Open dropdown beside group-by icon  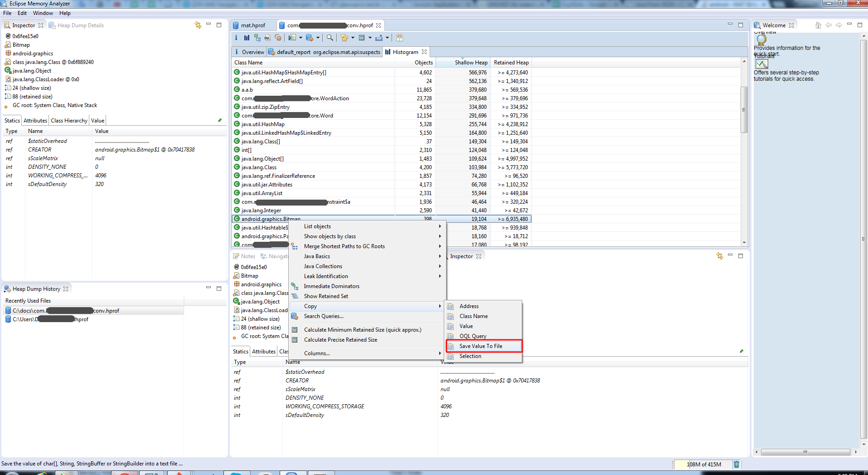click(x=353, y=38)
